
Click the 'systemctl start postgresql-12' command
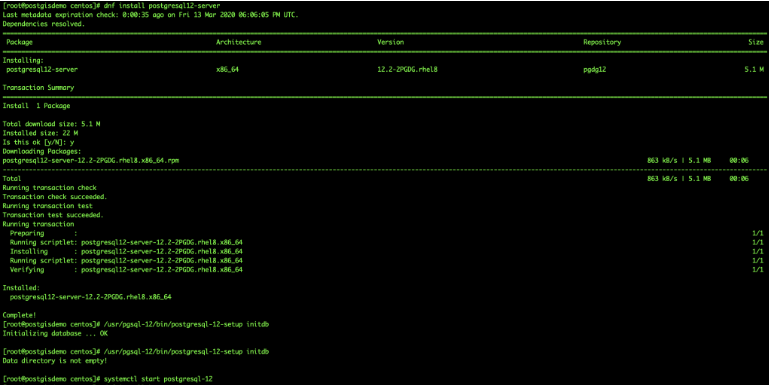pos(158,379)
